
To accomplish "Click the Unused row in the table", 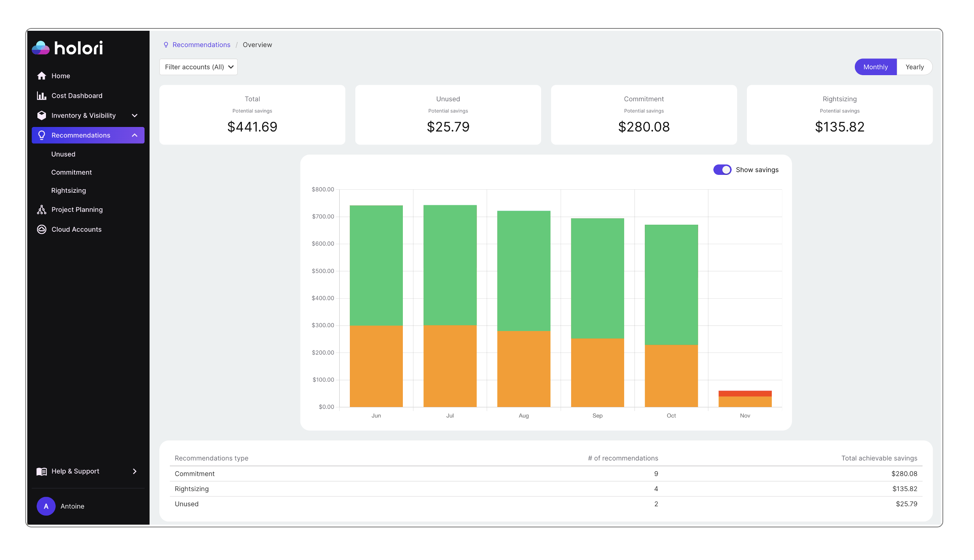I will point(546,504).
